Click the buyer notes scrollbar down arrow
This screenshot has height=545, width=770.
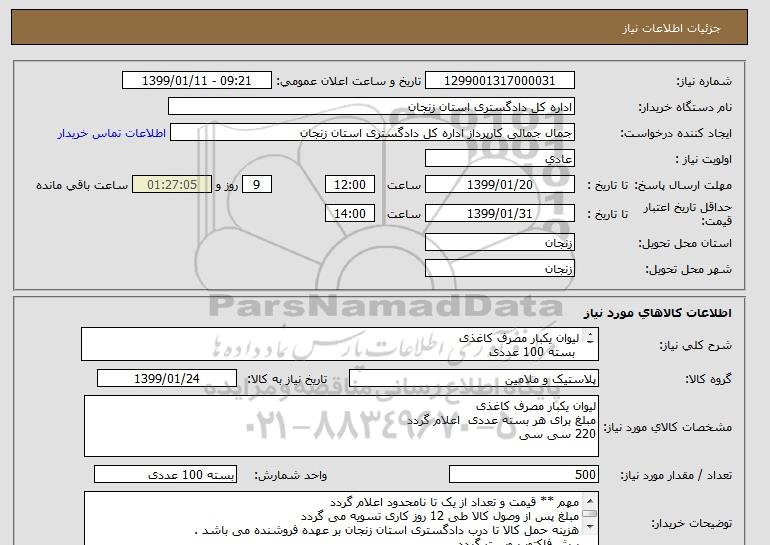[x=590, y=527]
